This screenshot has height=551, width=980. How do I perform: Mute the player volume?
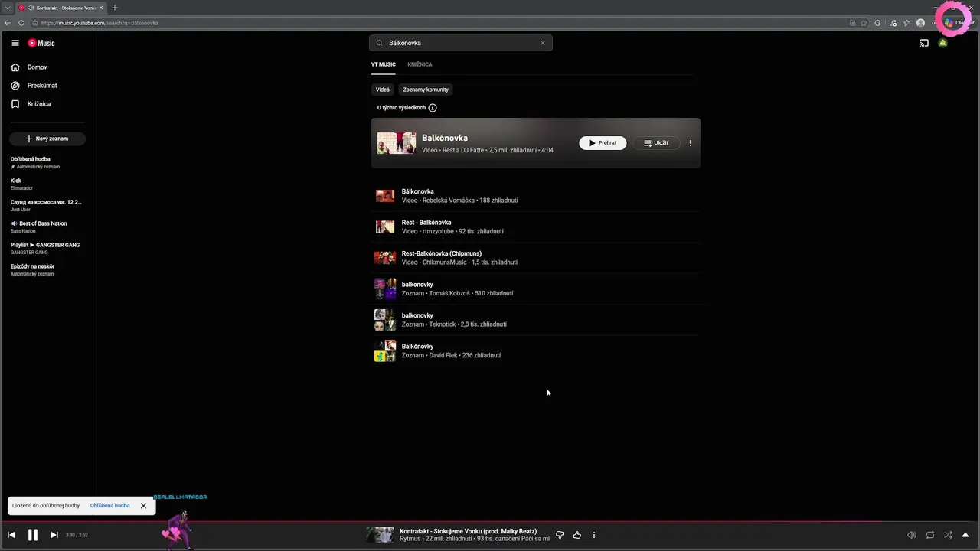912,535
